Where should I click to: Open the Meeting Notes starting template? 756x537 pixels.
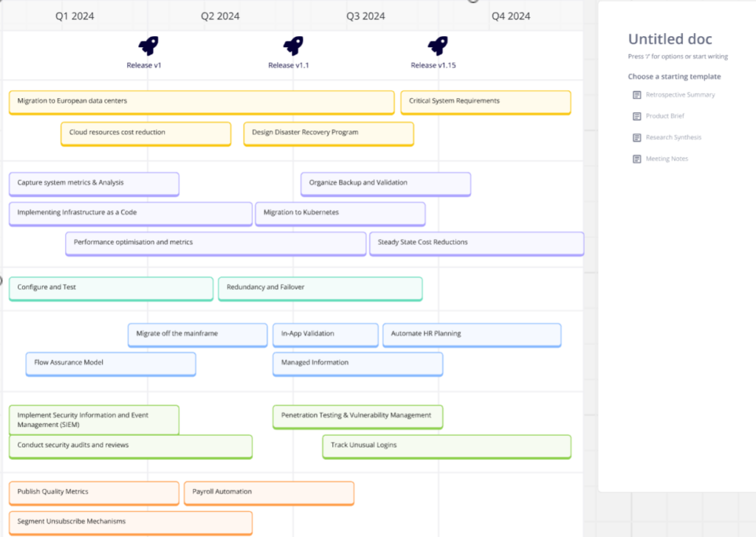click(668, 158)
